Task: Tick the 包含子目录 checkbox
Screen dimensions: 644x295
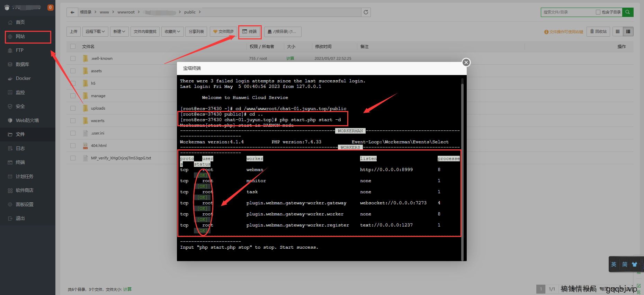Action: [598, 12]
